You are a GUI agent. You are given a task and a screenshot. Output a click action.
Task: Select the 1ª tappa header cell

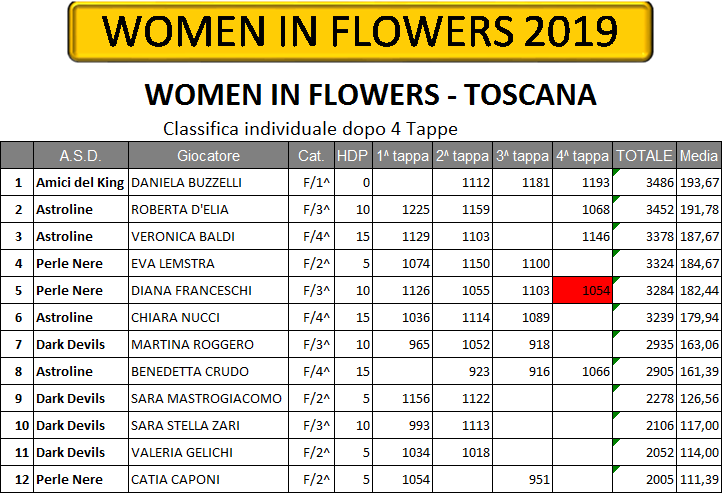point(402,155)
